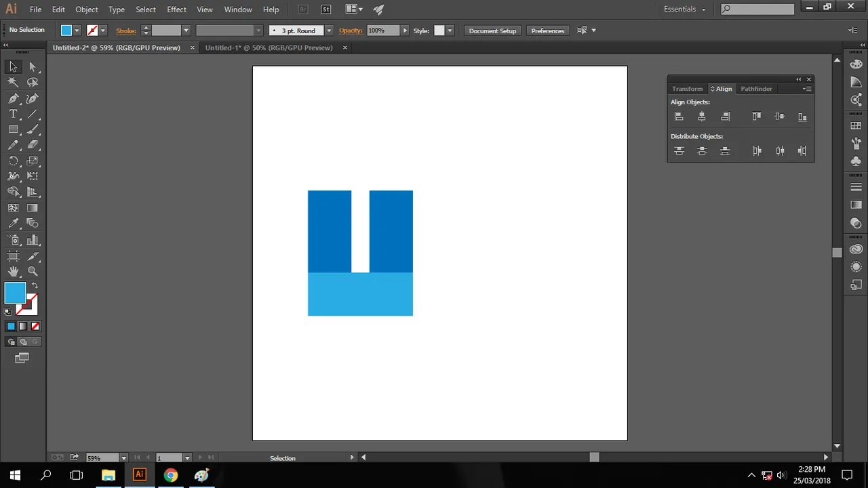The width and height of the screenshot is (868, 488).
Task: Choose the Eyedropper tool
Action: pyautogui.click(x=13, y=224)
